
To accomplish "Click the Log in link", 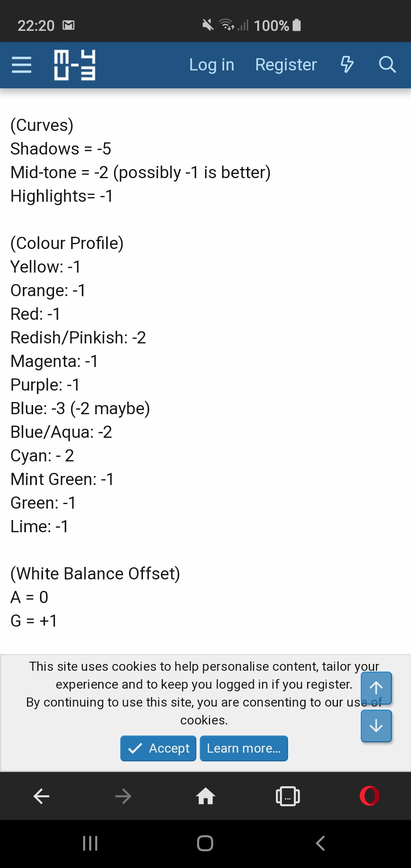I will 212,65.
